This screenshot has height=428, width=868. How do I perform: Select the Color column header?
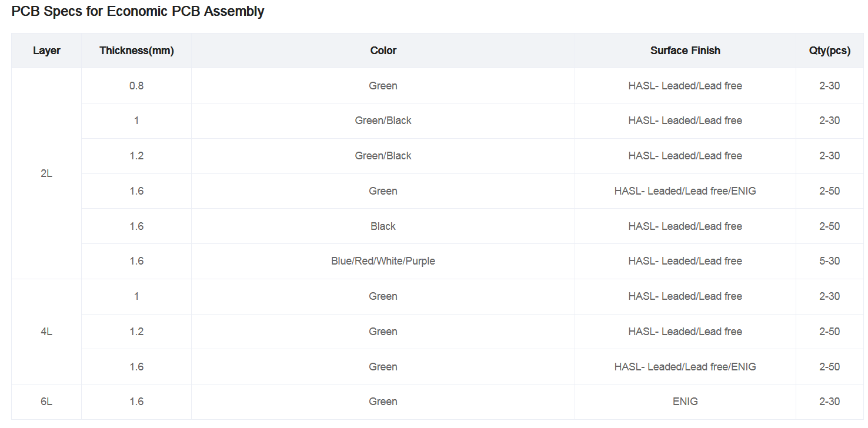pyautogui.click(x=383, y=51)
